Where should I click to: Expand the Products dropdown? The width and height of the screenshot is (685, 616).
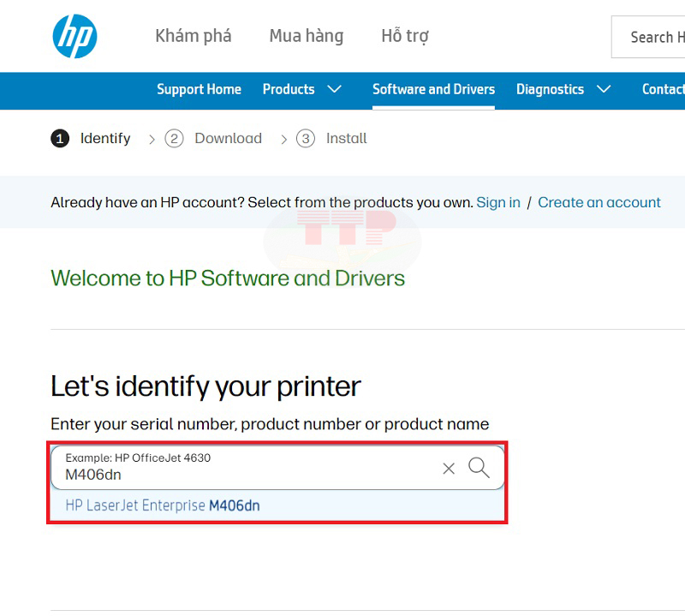tap(304, 89)
